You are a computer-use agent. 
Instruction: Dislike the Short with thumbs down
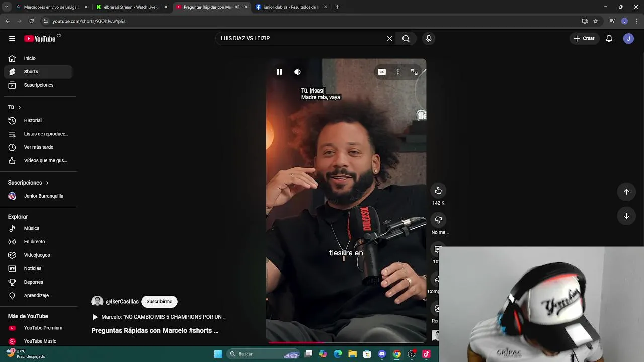[438, 220]
